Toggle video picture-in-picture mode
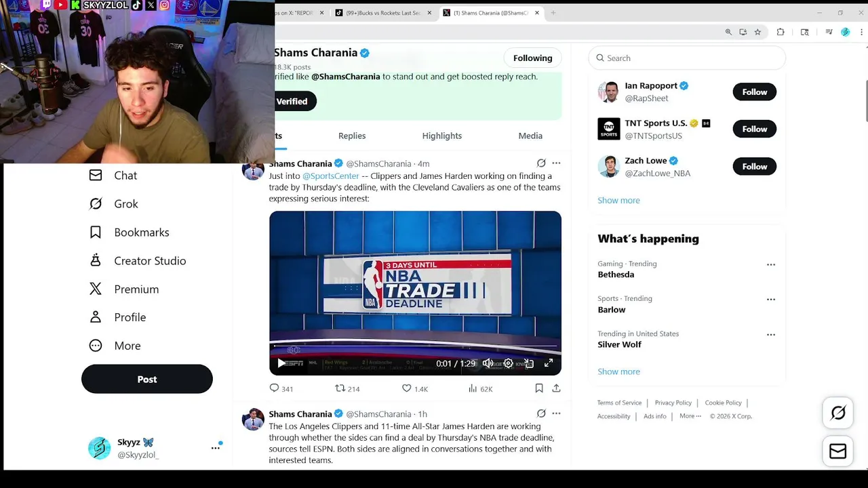This screenshot has height=488, width=868. (x=529, y=363)
